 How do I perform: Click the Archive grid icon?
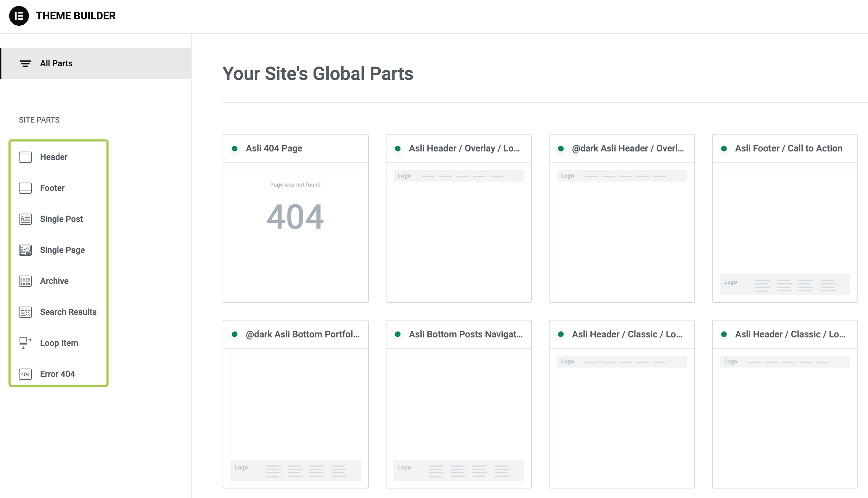[25, 281]
